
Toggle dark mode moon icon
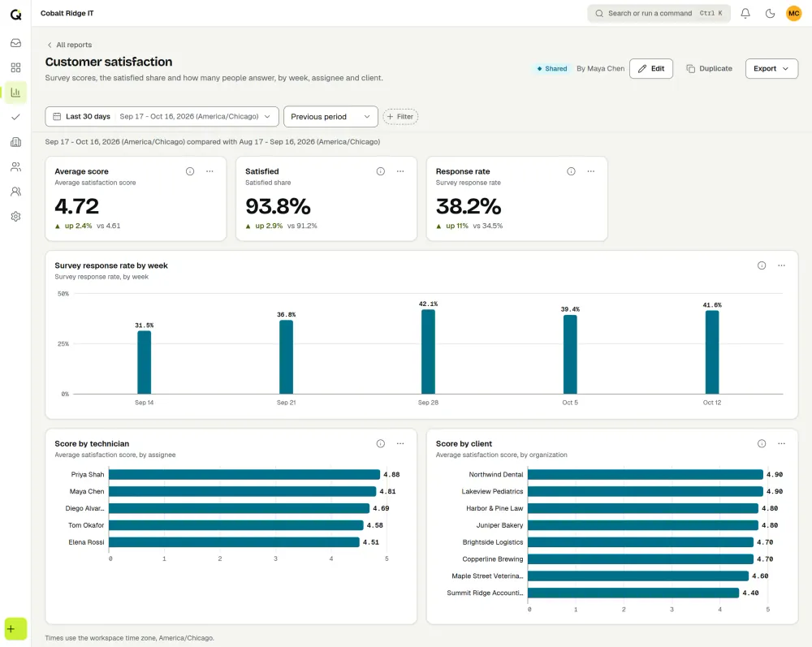click(x=770, y=14)
